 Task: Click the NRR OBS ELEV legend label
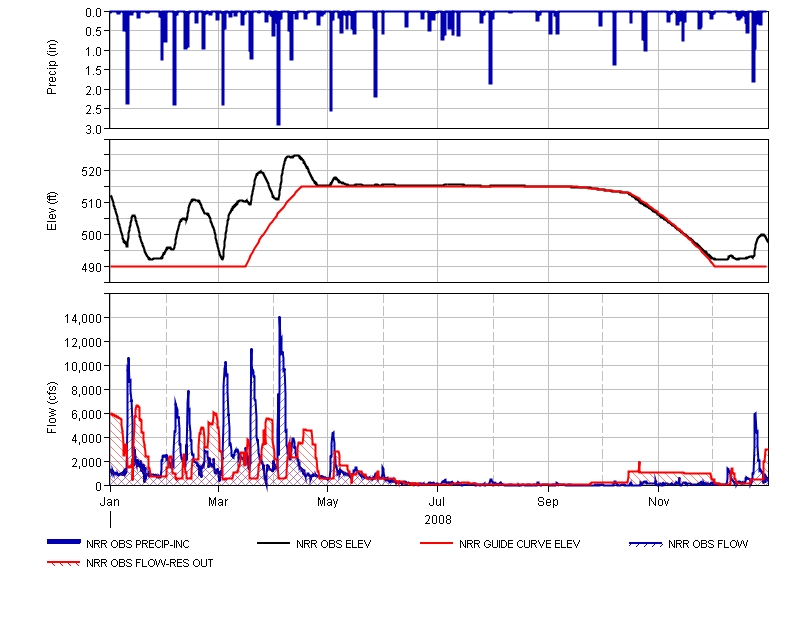[334, 544]
